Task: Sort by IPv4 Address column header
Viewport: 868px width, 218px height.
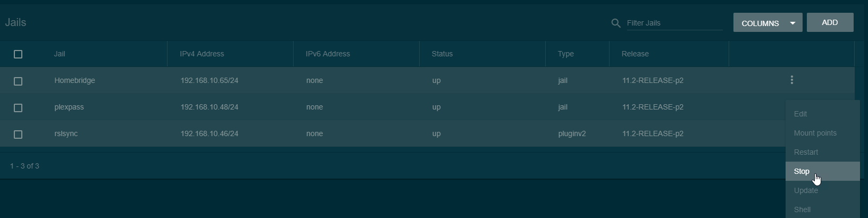Action: 202,54
